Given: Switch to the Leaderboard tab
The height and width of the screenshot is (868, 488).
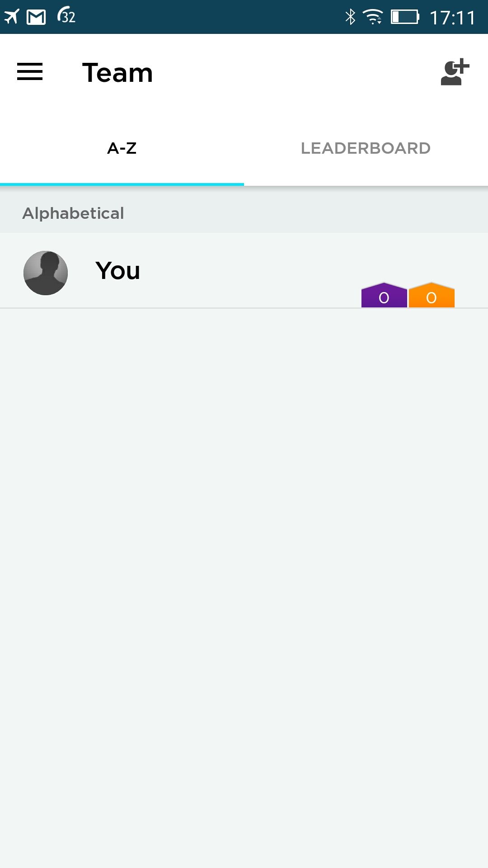Looking at the screenshot, I should click(x=366, y=148).
